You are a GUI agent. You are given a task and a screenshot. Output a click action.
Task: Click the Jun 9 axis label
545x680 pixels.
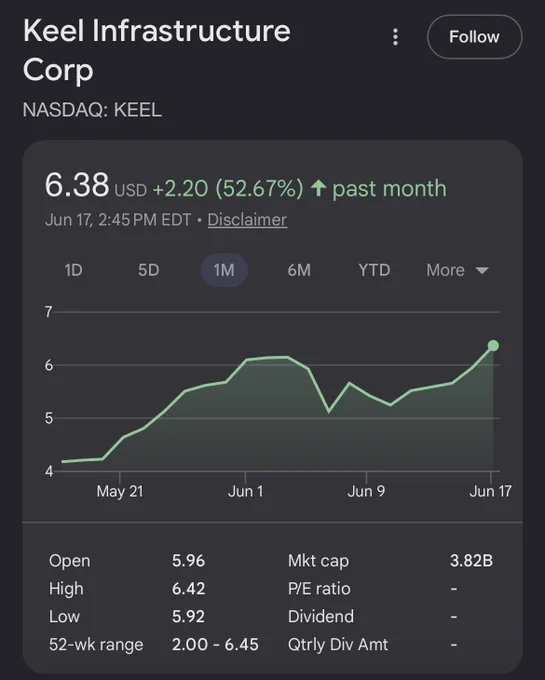pos(366,491)
